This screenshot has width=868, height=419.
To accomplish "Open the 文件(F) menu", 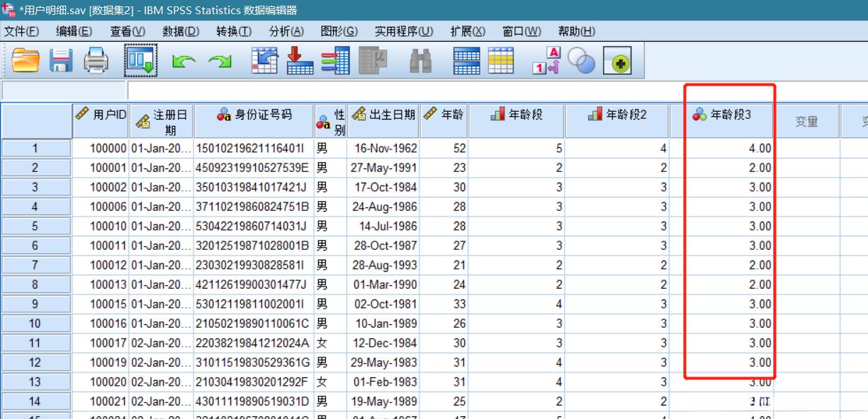I will [22, 31].
